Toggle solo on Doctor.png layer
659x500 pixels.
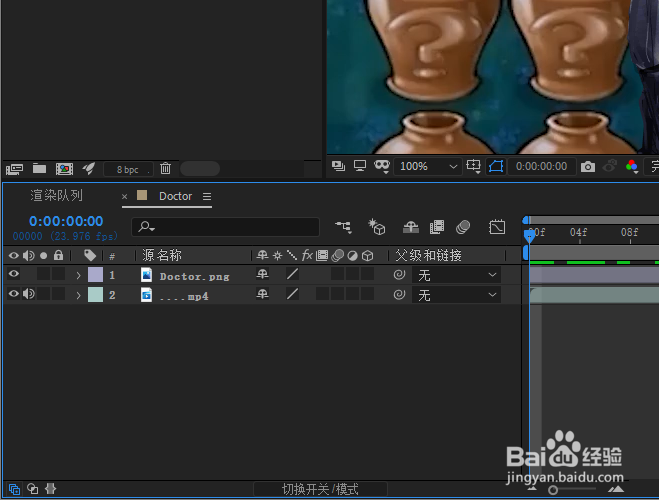click(x=43, y=274)
